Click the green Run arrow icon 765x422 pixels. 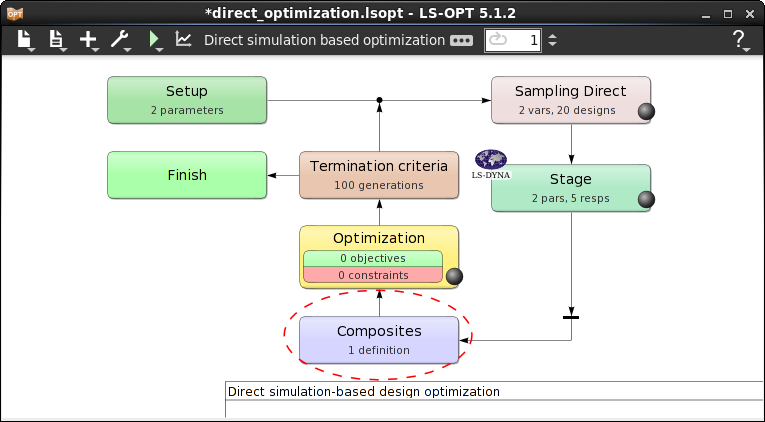[x=155, y=40]
